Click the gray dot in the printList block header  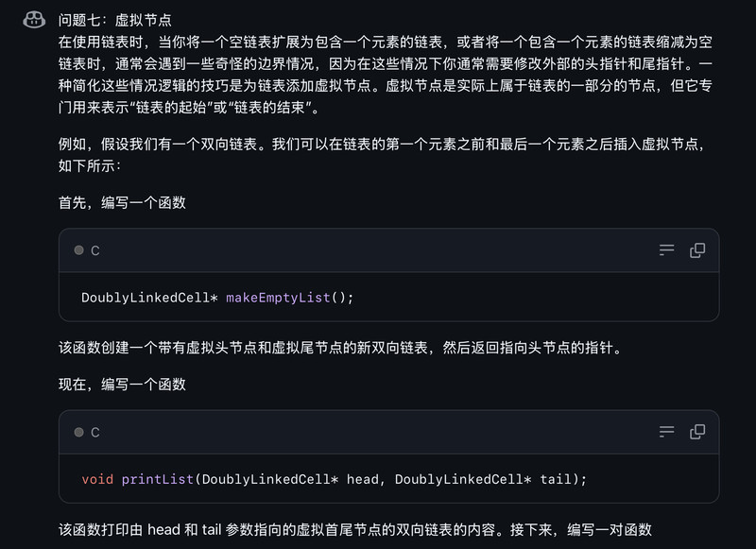point(78,432)
